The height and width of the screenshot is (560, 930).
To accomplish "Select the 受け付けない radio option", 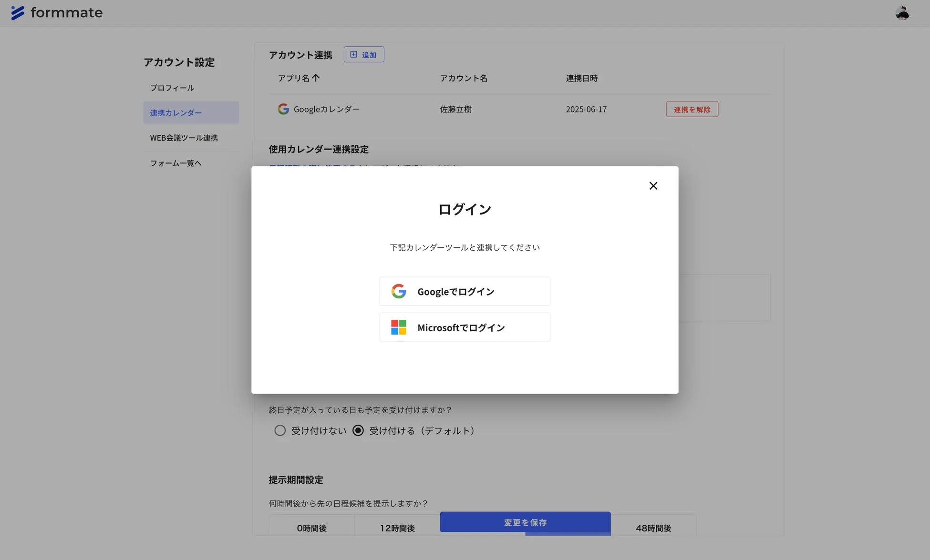I will [280, 430].
